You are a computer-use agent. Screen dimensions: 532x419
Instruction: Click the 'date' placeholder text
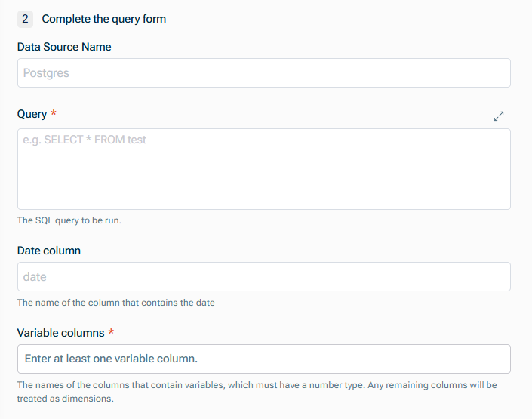[x=35, y=277]
